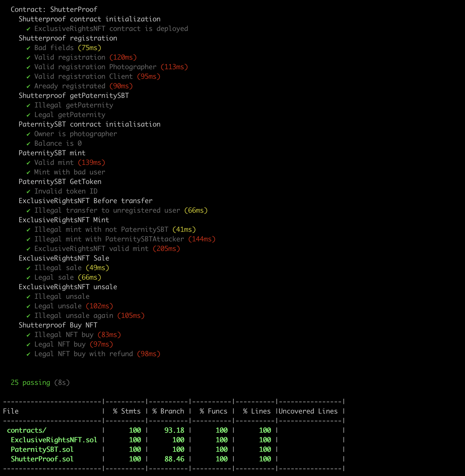465x476 pixels.
Task: Select 'ExclusiveRightsNFT Before transfer' heading
Action: (x=86, y=201)
